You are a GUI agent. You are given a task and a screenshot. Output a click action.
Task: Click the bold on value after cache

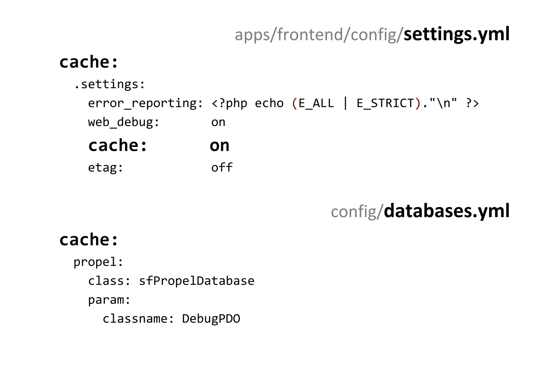220,146
